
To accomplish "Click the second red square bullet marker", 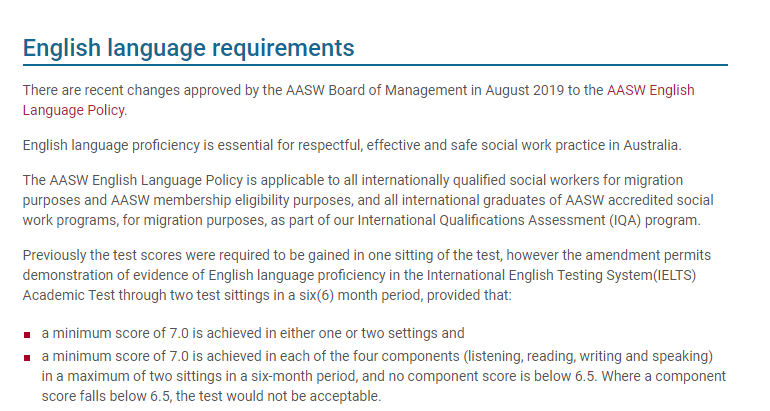I will [27, 357].
